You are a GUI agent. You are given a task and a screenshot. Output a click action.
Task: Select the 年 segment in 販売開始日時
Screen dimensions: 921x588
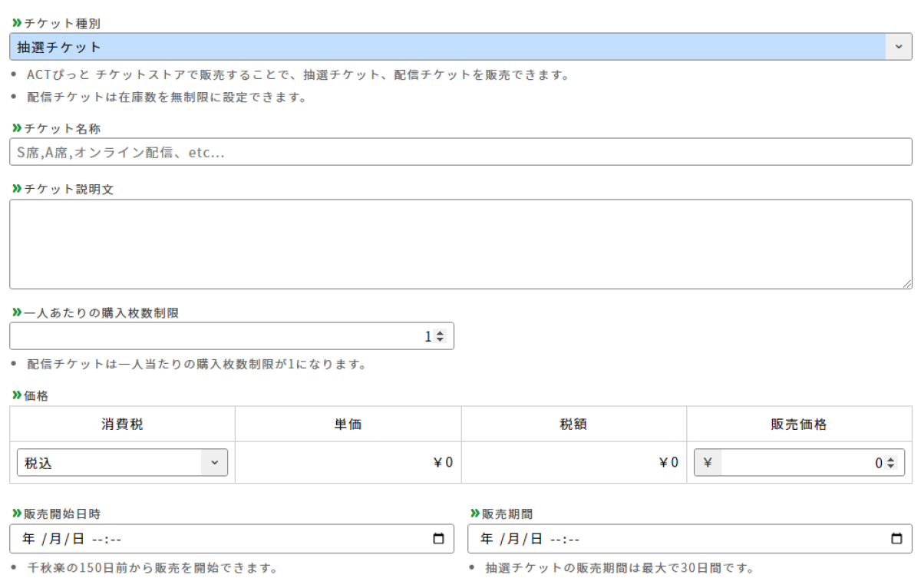(28, 539)
